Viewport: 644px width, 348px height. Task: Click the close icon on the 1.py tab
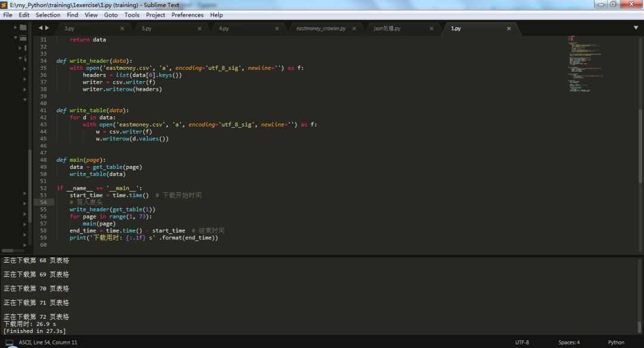509,29
